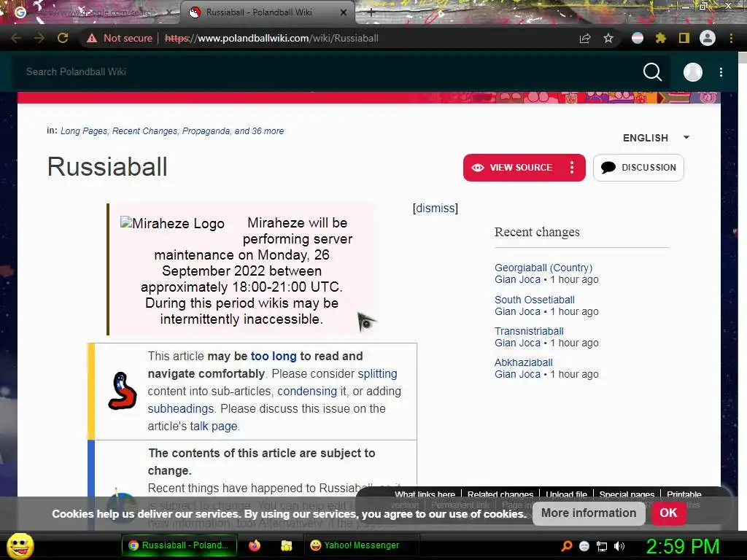Follow the 'subheadings' link
Image resolution: width=747 pixels, height=560 pixels.
click(181, 408)
